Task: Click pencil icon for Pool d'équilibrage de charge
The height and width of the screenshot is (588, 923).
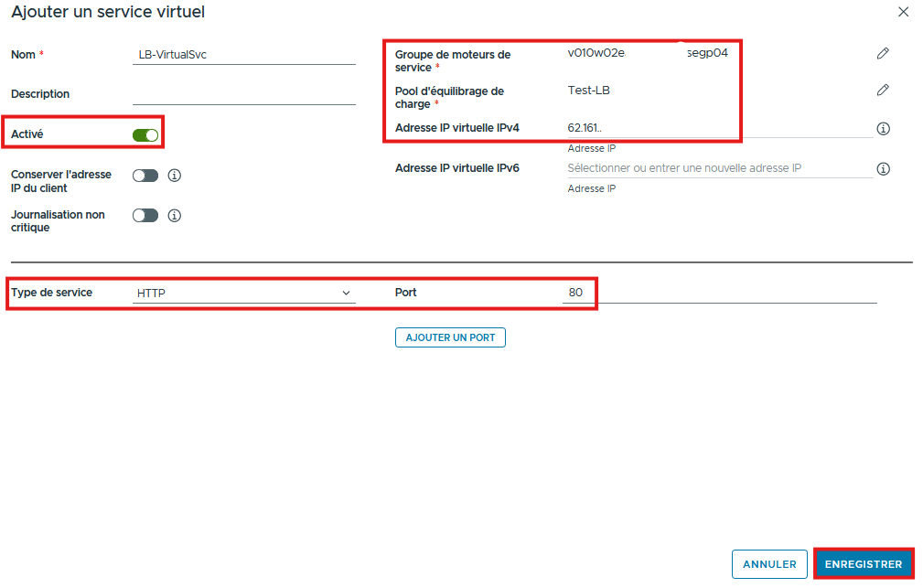Action: click(x=882, y=90)
